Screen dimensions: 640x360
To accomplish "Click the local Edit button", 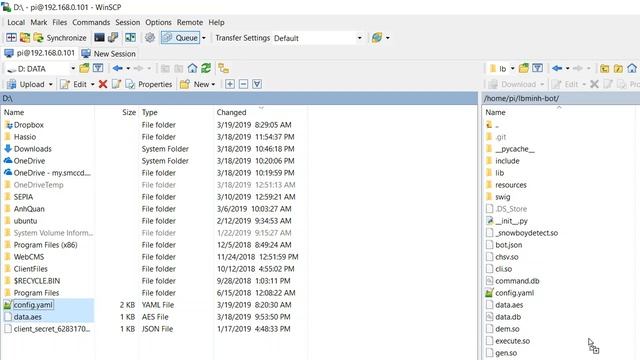I will tap(74, 84).
